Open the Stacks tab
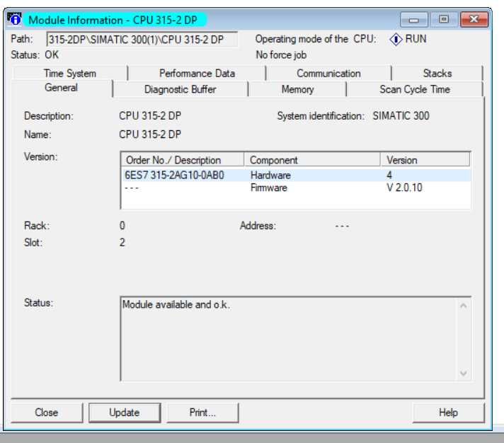Screen dimensions: 504x443 [437, 74]
